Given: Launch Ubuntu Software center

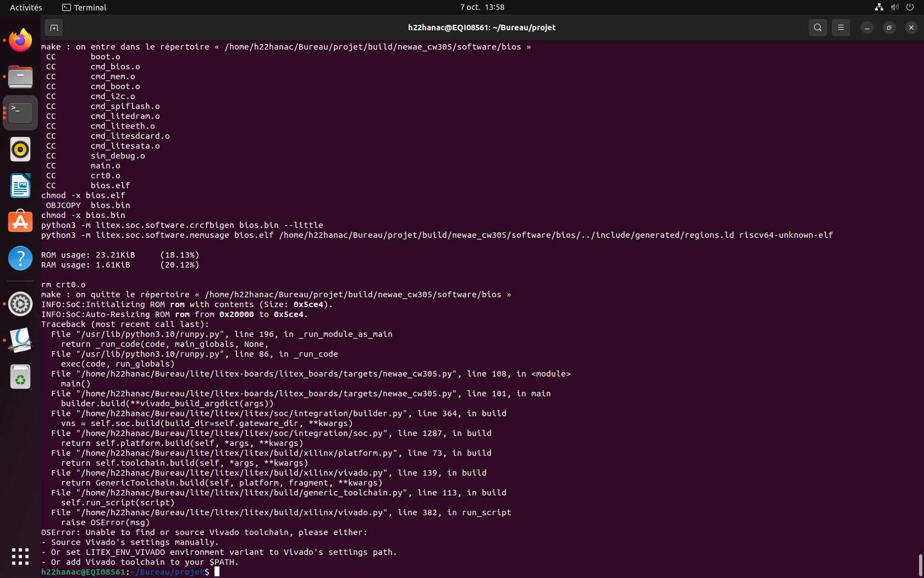Looking at the screenshot, I should (20, 221).
